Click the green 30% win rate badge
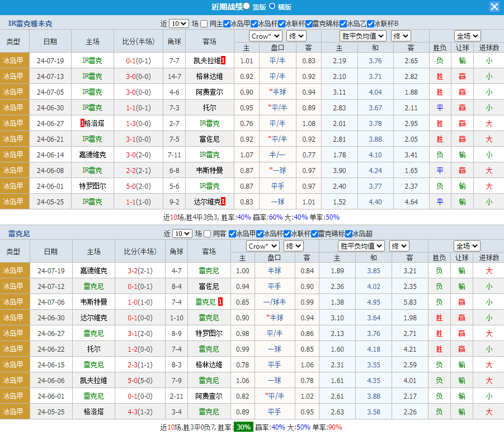 [x=243, y=427]
